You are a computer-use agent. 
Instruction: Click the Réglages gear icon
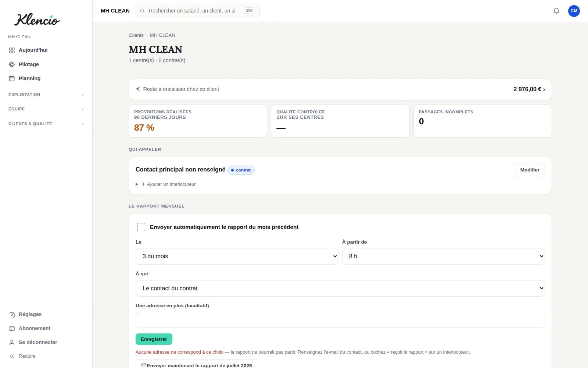click(x=12, y=314)
